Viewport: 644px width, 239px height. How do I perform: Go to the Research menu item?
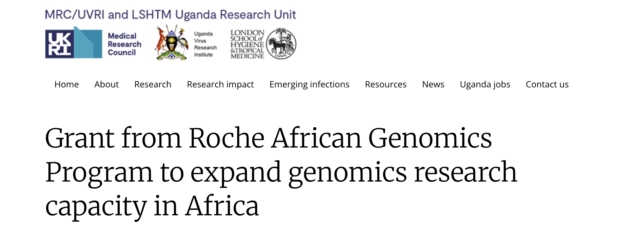153,84
